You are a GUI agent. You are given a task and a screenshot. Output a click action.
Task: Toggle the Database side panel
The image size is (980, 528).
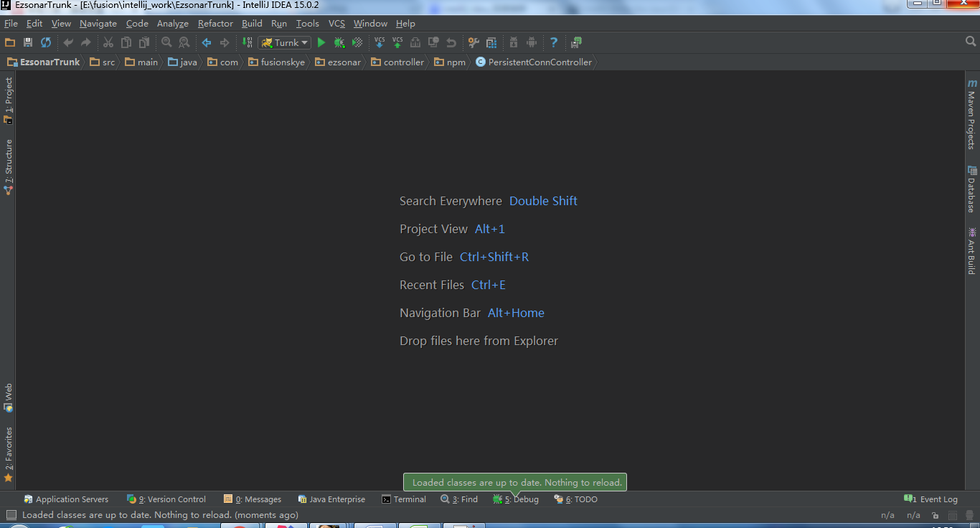point(971,189)
